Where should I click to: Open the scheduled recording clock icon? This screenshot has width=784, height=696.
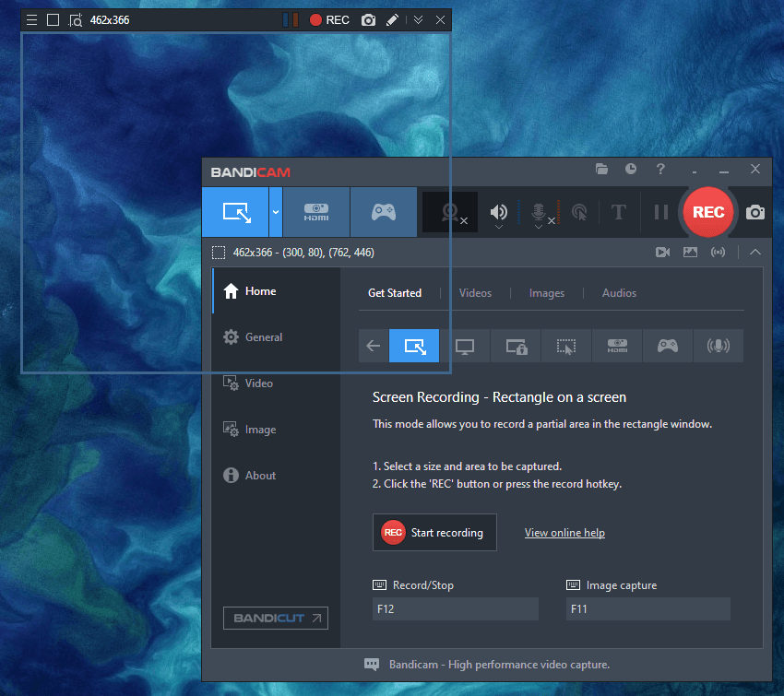tap(631, 170)
